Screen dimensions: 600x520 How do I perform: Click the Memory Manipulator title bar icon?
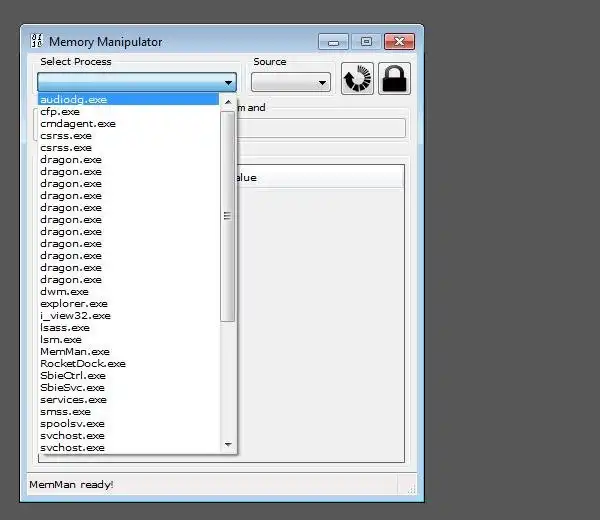click(37, 41)
